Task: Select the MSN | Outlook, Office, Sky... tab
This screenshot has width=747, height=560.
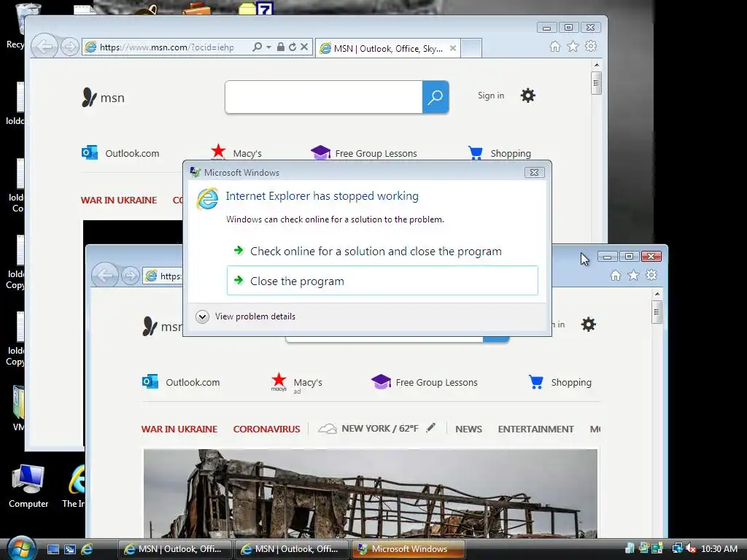Action: [x=387, y=48]
